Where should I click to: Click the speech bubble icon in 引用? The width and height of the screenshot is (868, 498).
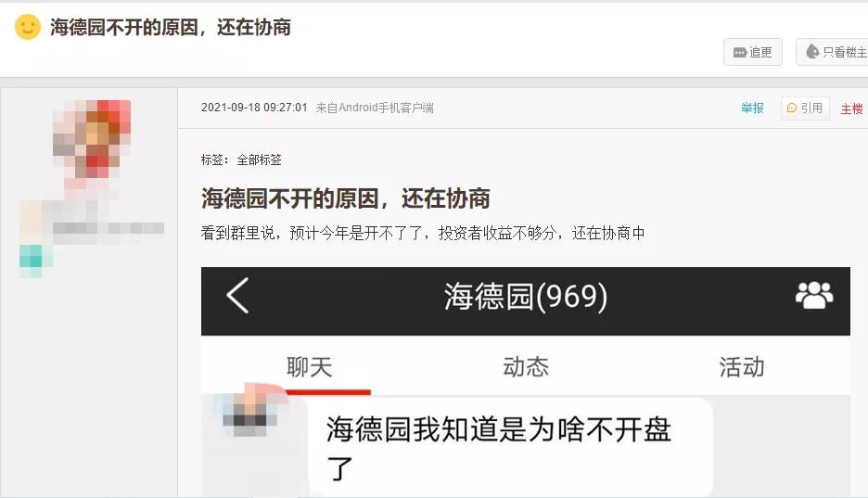point(792,108)
